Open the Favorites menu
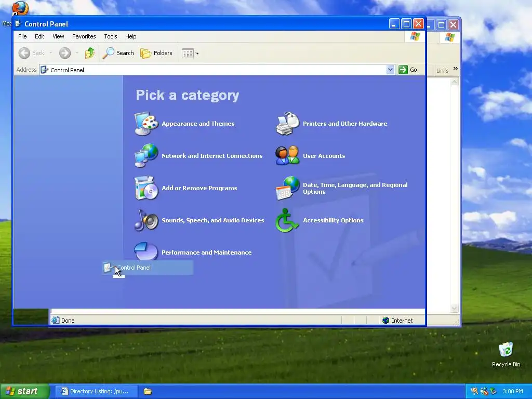532x399 pixels. 84,36
